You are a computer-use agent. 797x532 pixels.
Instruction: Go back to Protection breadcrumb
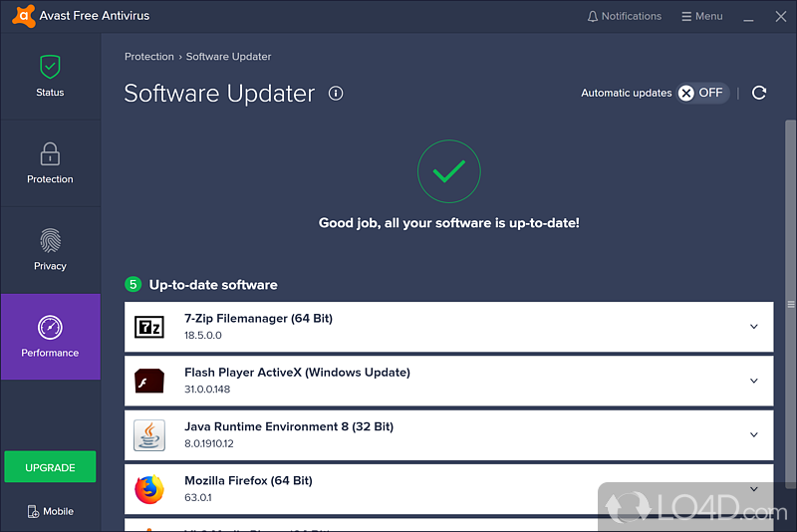[x=149, y=57]
